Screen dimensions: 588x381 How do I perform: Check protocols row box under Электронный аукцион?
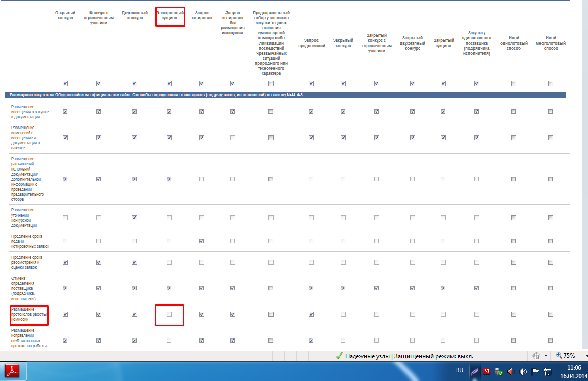point(169,314)
